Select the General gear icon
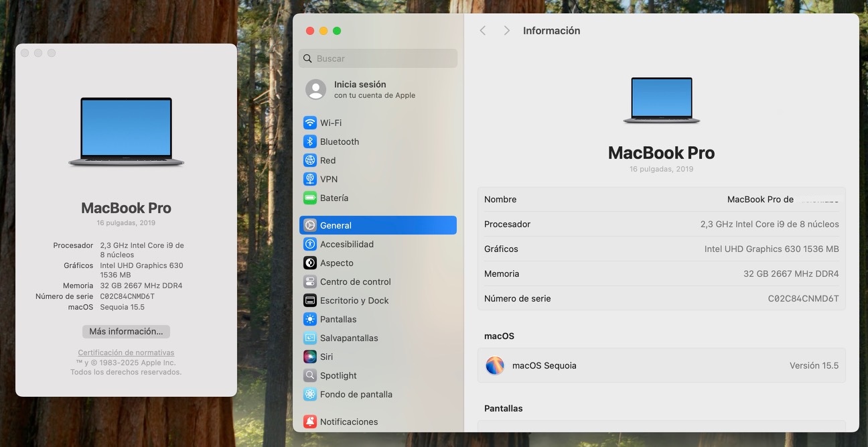The image size is (868, 447). 309,225
